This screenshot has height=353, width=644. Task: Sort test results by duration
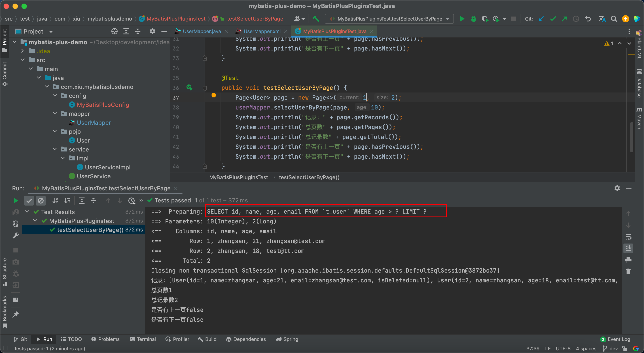point(67,201)
